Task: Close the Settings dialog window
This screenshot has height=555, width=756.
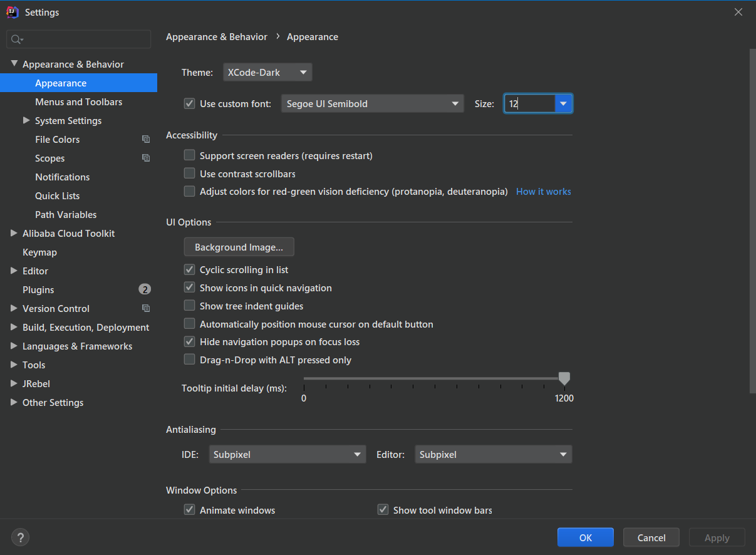Action: (x=738, y=12)
